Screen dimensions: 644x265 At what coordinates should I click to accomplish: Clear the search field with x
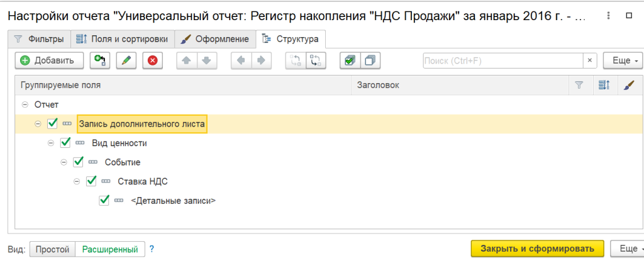click(x=590, y=60)
